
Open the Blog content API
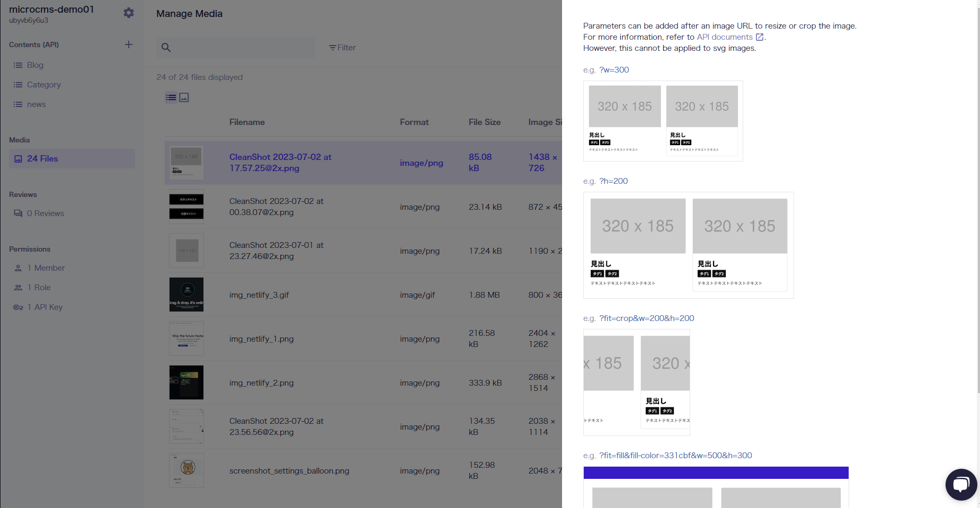pyautogui.click(x=35, y=65)
